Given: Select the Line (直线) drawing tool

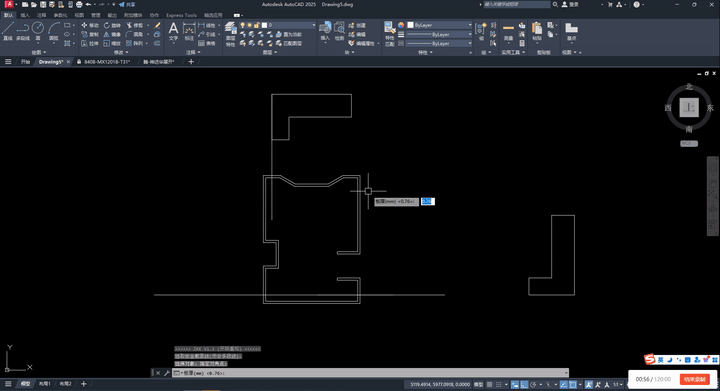Looking at the screenshot, I should pos(7,32).
